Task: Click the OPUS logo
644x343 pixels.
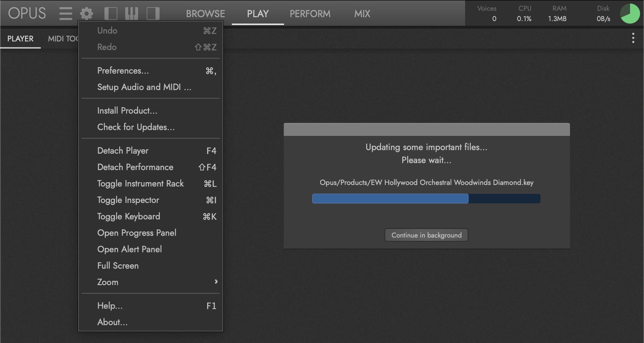Action: coord(27,14)
